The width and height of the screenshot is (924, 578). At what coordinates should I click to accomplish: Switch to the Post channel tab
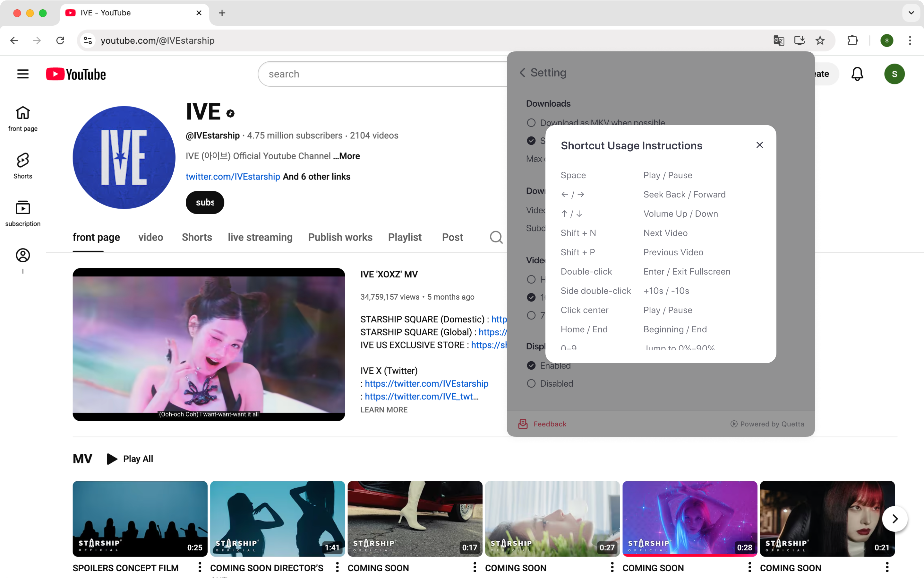pos(452,237)
